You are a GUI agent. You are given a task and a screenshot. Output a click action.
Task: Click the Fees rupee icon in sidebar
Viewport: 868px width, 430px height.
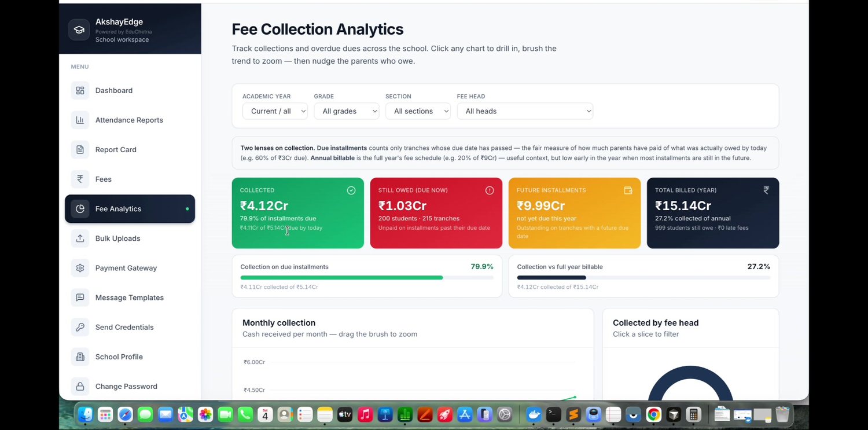point(80,179)
